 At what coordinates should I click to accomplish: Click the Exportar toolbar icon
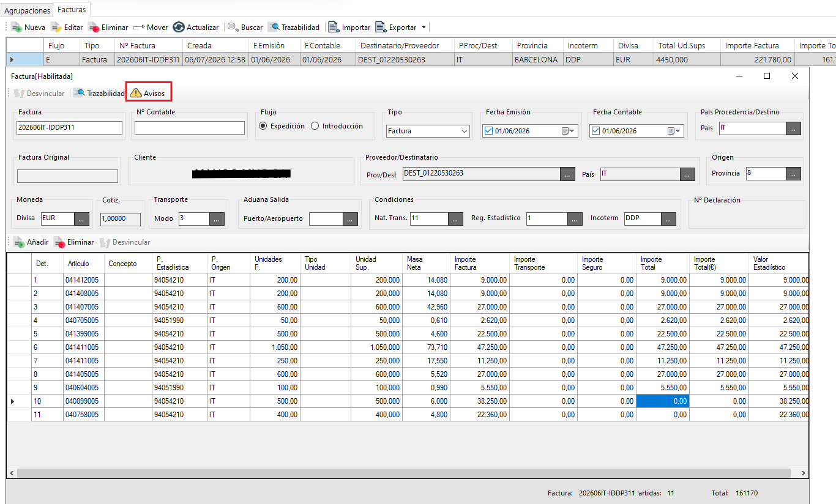pyautogui.click(x=381, y=28)
